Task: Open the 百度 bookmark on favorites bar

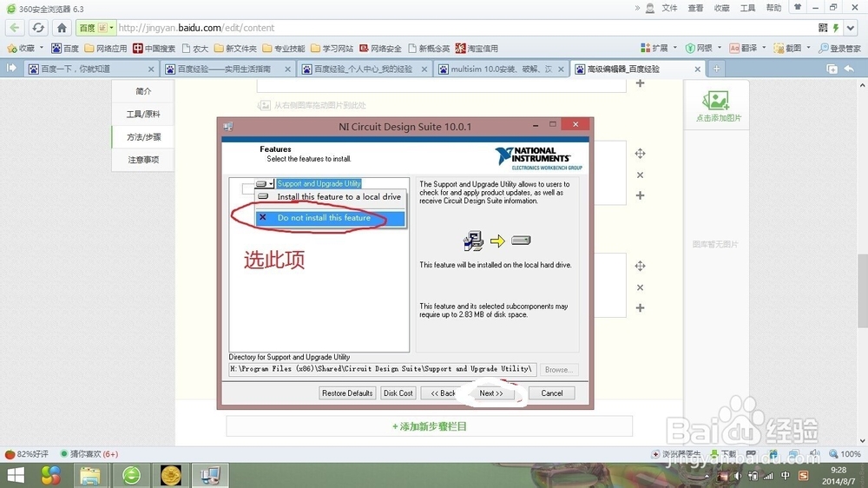Action: point(65,48)
